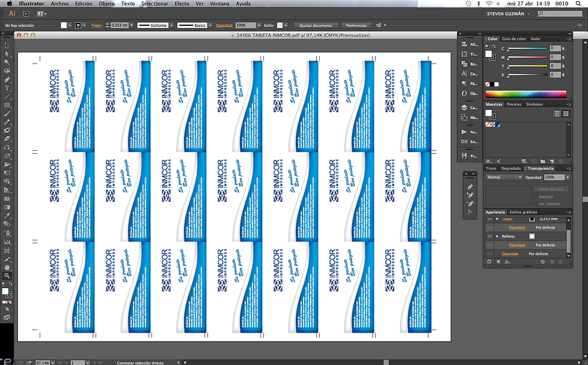This screenshot has width=588, height=365.
Task: Switch to the Degradado tab
Action: [x=511, y=169]
